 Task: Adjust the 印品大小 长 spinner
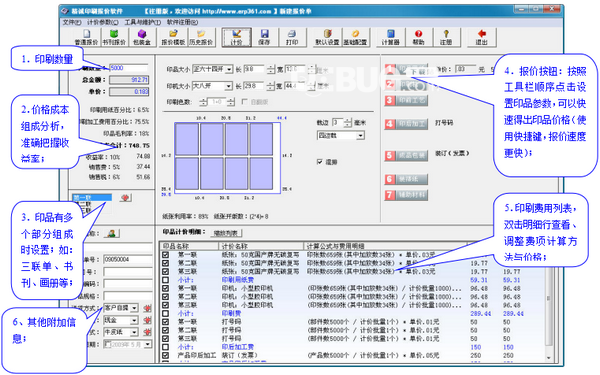pyautogui.click(x=271, y=69)
